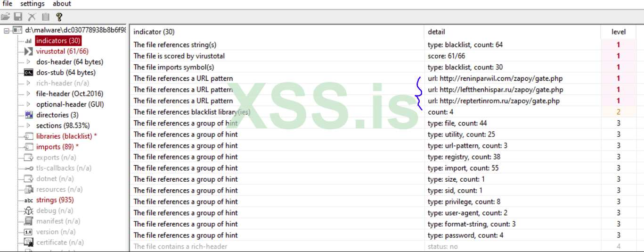644x252 pixels.
Task: Click the libraries (blacklist) node icon
Action: point(28,136)
